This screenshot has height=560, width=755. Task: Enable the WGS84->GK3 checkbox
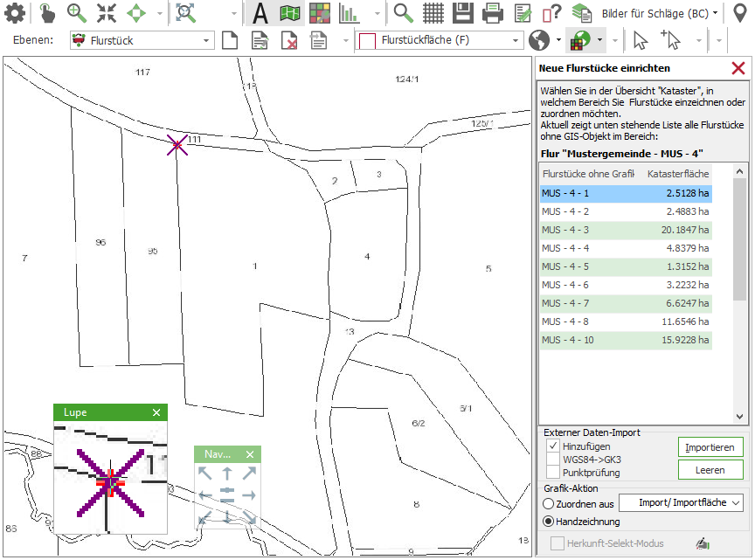[553, 460]
